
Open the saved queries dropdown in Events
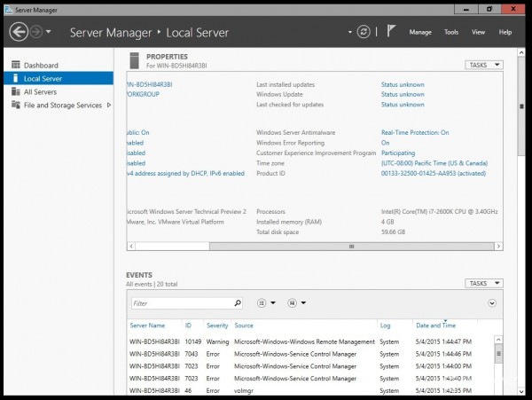click(x=295, y=303)
